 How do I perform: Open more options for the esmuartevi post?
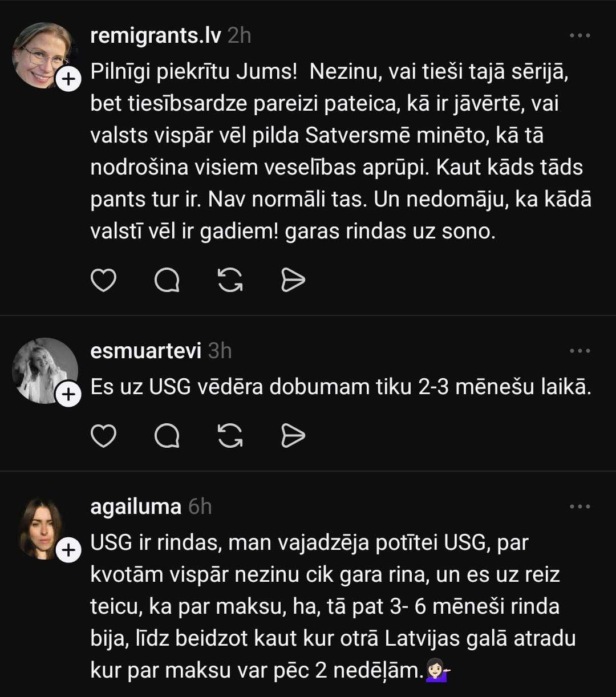[x=580, y=350]
